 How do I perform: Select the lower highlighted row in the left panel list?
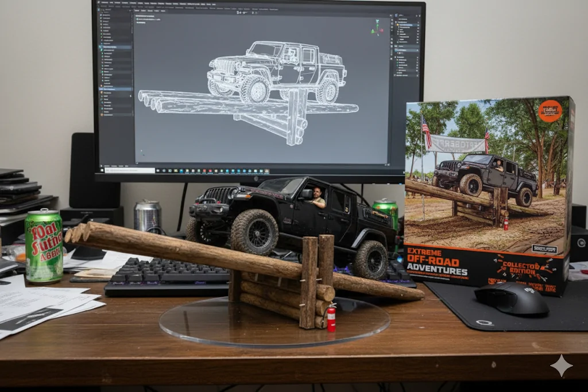115,89
